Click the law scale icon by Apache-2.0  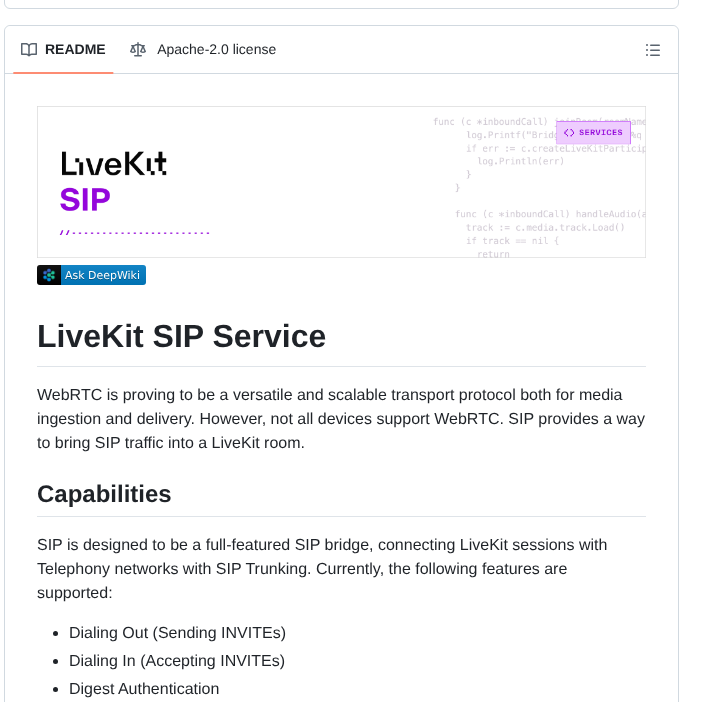tap(138, 49)
